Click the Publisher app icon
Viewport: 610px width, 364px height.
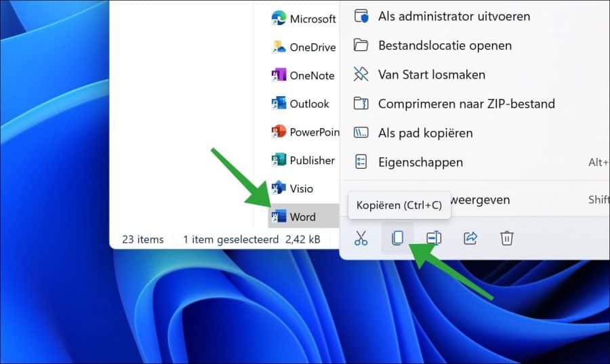(x=279, y=160)
